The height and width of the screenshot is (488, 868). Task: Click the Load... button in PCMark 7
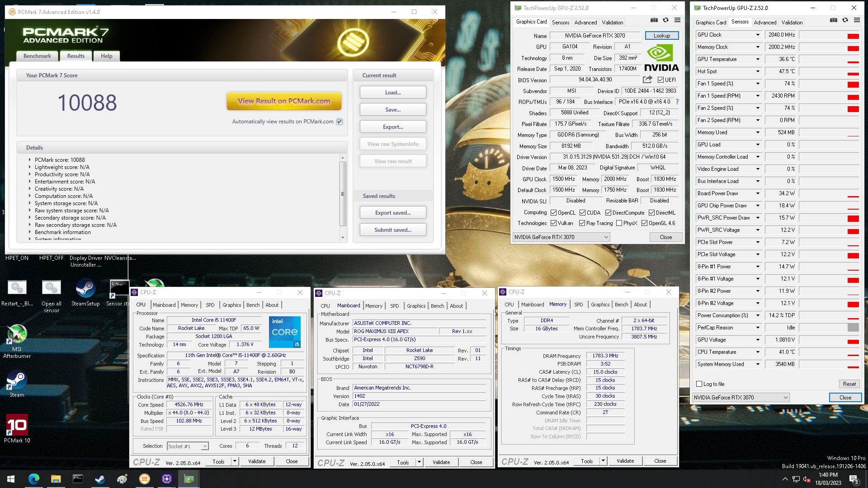coord(393,93)
